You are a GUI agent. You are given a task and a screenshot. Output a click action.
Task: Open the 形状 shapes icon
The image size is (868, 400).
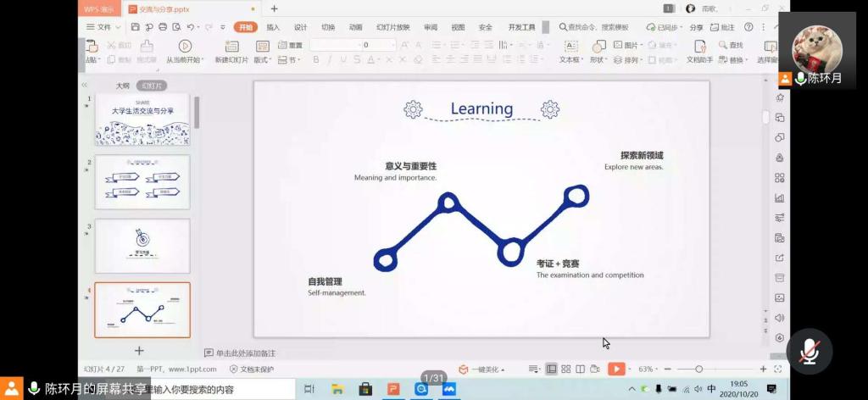(599, 46)
